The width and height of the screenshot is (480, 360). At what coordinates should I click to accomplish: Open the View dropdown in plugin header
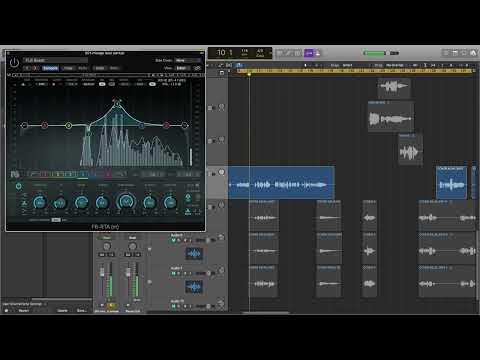183,68
